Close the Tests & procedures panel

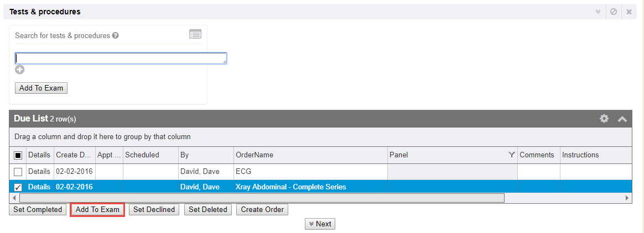click(x=629, y=12)
